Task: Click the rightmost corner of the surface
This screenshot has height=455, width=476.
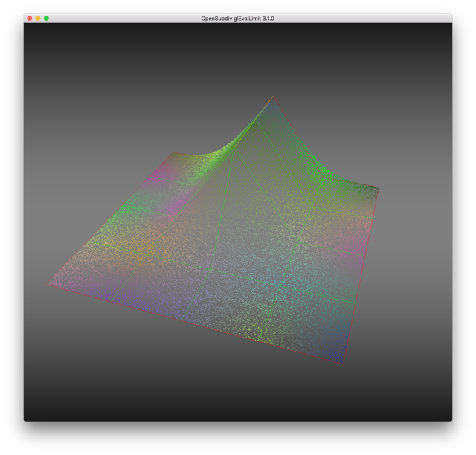Action: coord(378,187)
